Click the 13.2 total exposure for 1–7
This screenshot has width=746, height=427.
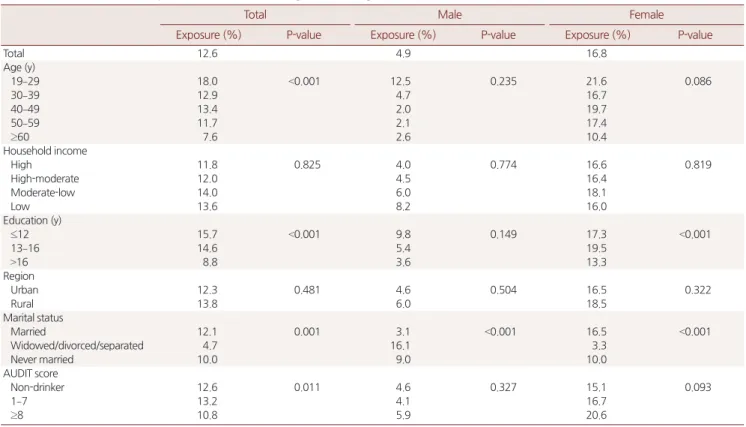pos(207,401)
